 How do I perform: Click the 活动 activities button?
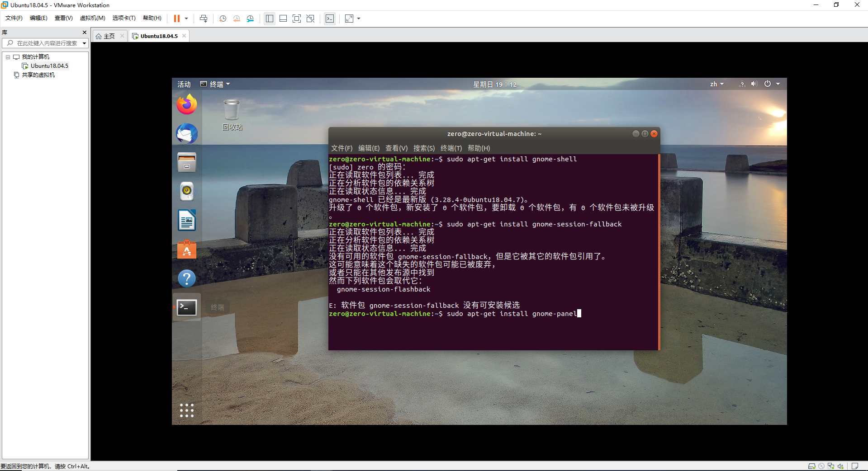pos(184,84)
